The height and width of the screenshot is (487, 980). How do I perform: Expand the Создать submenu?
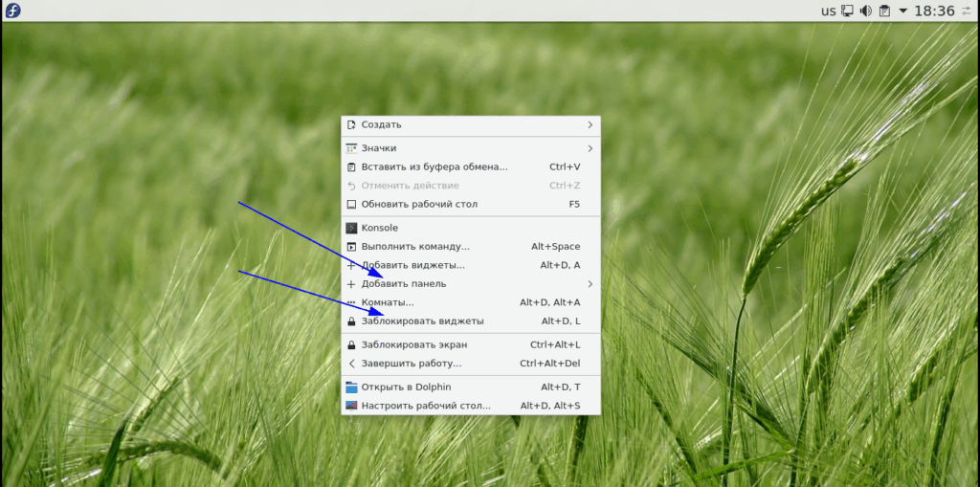[590, 125]
